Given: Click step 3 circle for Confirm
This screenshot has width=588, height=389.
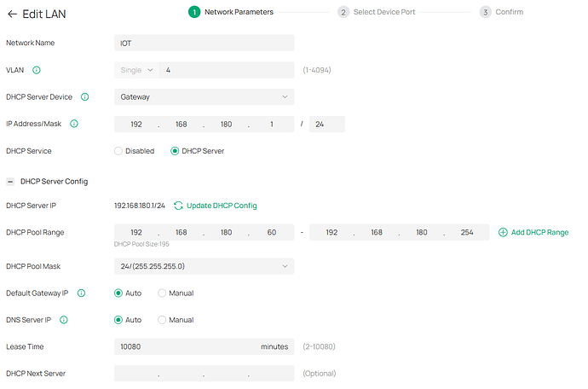Looking at the screenshot, I should coord(485,12).
